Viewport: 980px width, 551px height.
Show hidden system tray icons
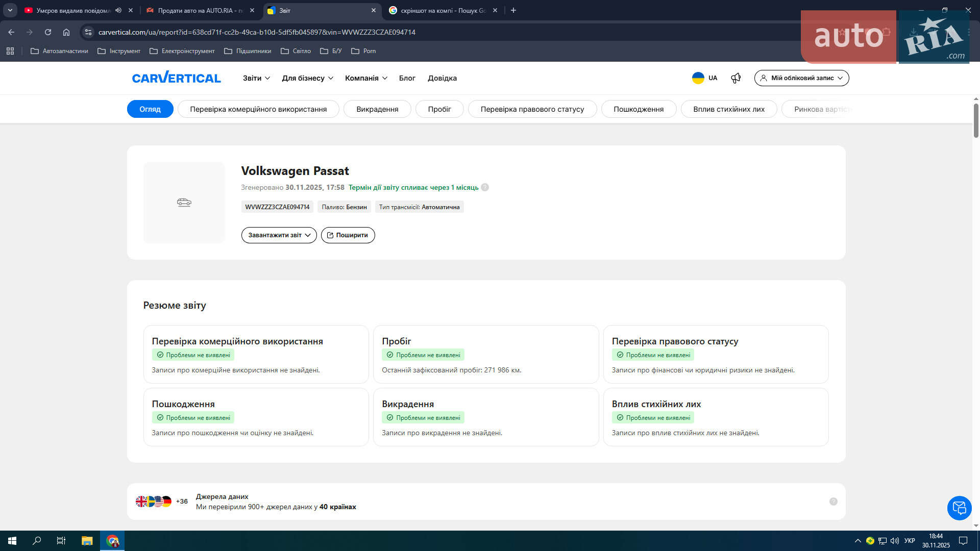(857, 541)
